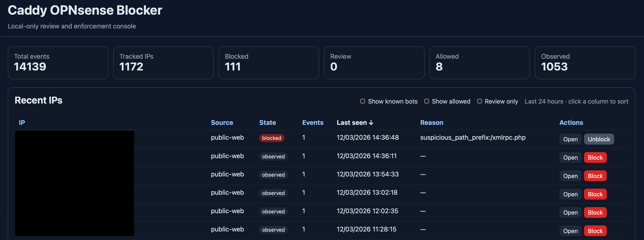This screenshot has height=240, width=644.
Task: Check the Review only filter
Action: [479, 101]
